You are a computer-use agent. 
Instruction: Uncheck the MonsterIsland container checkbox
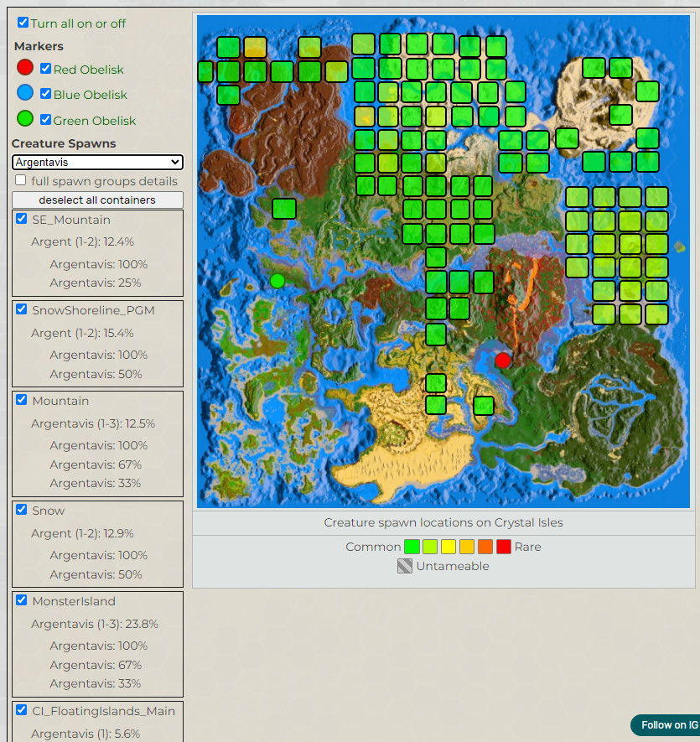(x=21, y=600)
